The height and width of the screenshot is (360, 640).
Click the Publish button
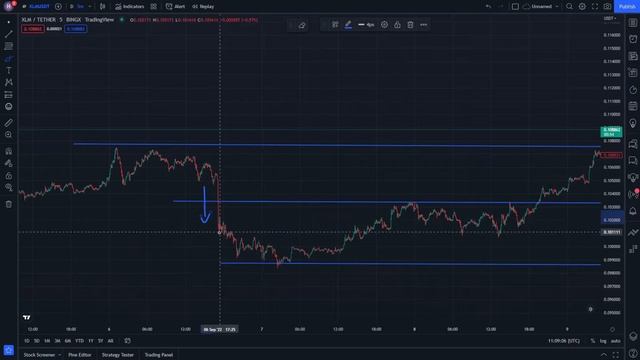pyautogui.click(x=627, y=7)
